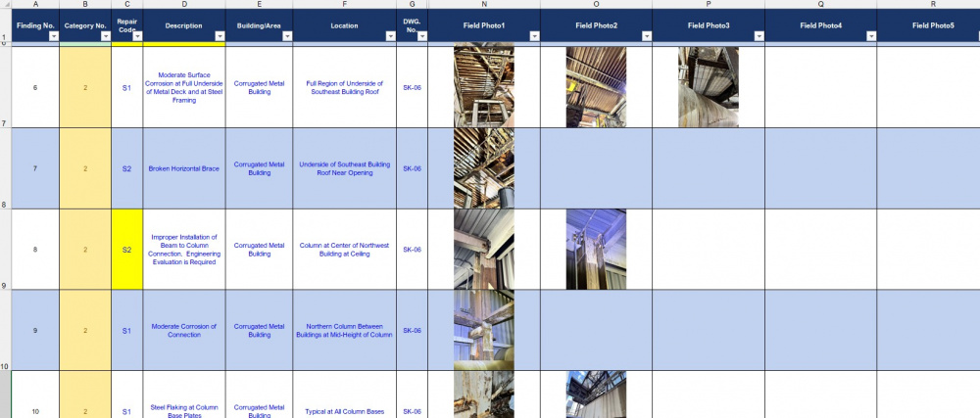This screenshot has width=980, height=418.
Task: Select finding number 7 cell
Action: tap(35, 168)
